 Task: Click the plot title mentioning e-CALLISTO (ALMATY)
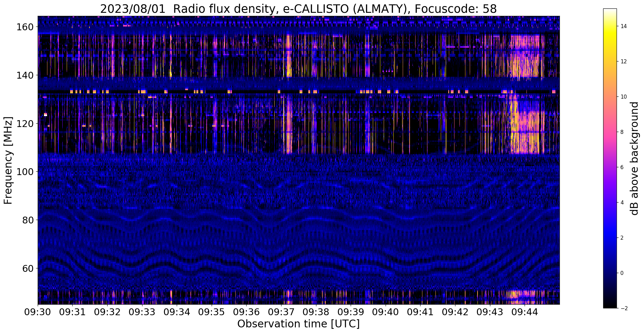[298, 9]
